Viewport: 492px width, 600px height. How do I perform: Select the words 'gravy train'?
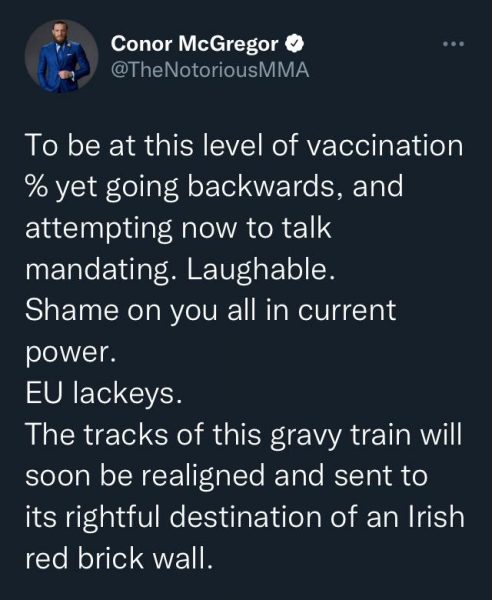pyautogui.click(x=340, y=436)
